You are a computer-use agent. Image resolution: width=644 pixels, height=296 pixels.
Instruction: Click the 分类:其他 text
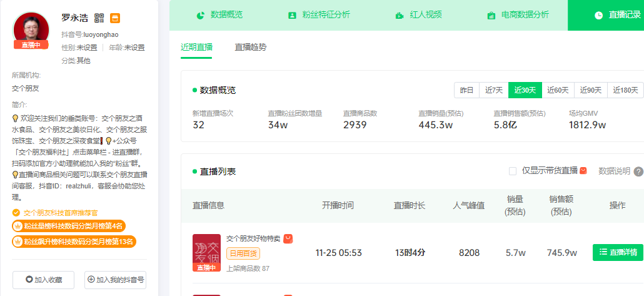[76, 61]
